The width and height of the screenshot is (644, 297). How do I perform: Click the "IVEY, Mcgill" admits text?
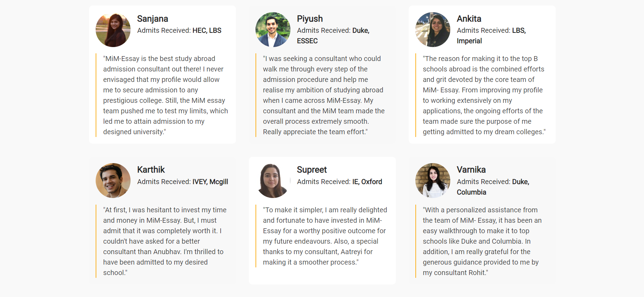tap(210, 182)
